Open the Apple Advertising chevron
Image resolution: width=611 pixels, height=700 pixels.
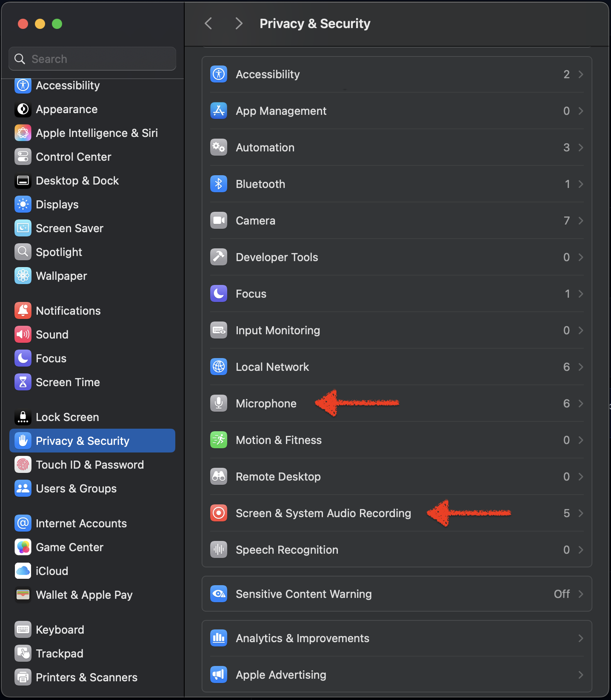pos(581,675)
